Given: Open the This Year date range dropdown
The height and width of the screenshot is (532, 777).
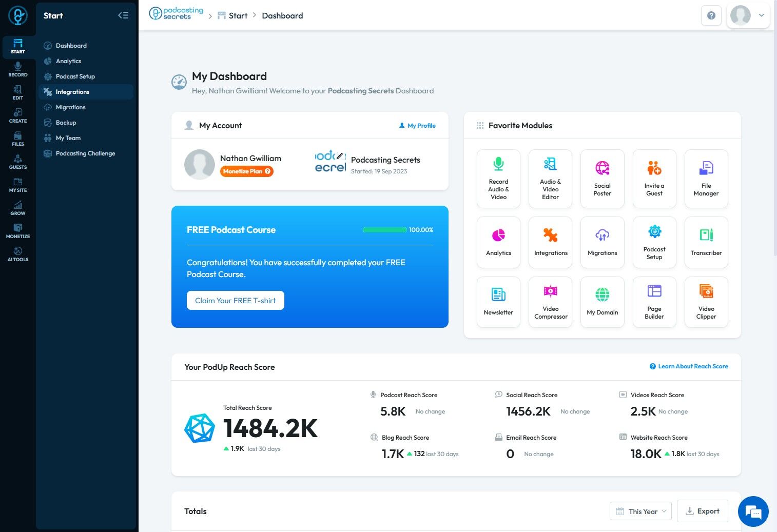Looking at the screenshot, I should click(640, 511).
